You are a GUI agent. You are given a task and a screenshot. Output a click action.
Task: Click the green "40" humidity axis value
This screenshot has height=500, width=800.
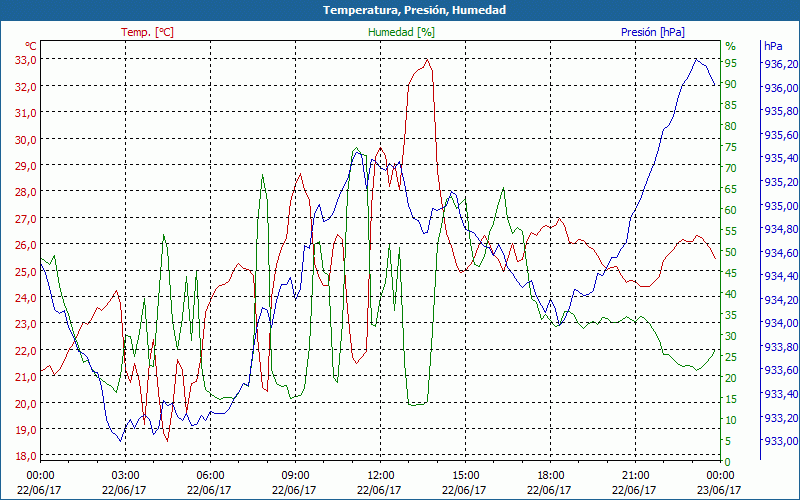730,294
